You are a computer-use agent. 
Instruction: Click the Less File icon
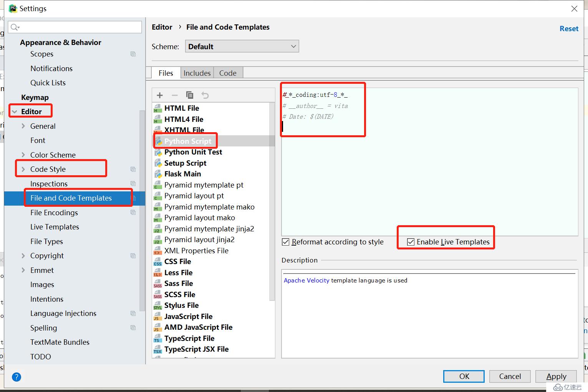point(157,273)
